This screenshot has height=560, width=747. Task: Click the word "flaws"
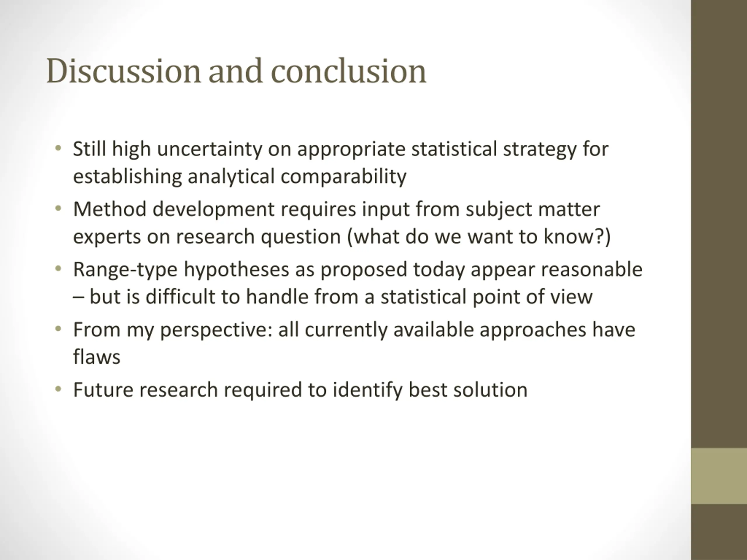click(x=97, y=357)
